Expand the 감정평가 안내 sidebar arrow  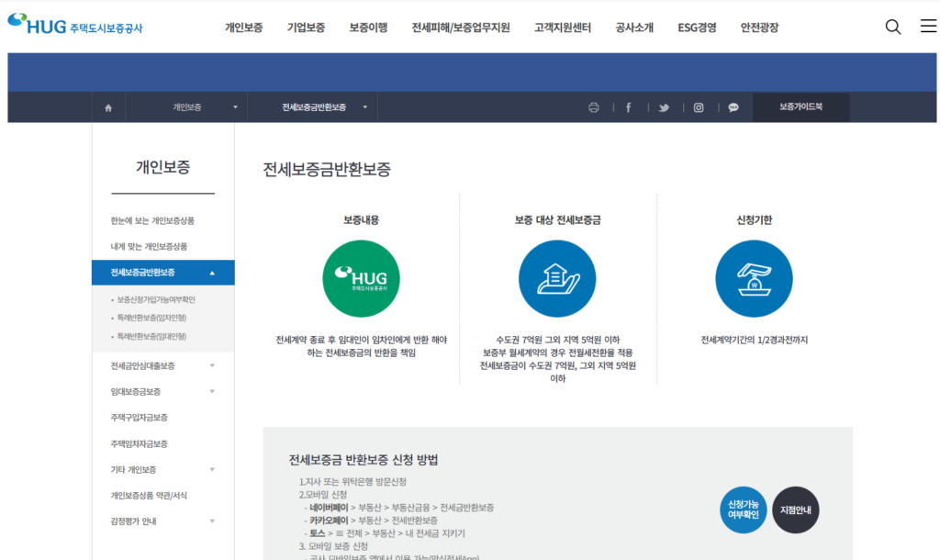point(212,521)
